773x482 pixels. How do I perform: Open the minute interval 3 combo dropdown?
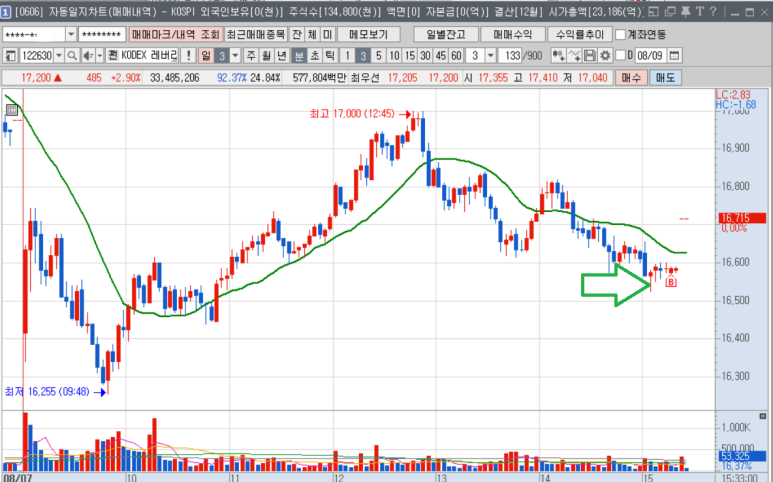coord(491,56)
